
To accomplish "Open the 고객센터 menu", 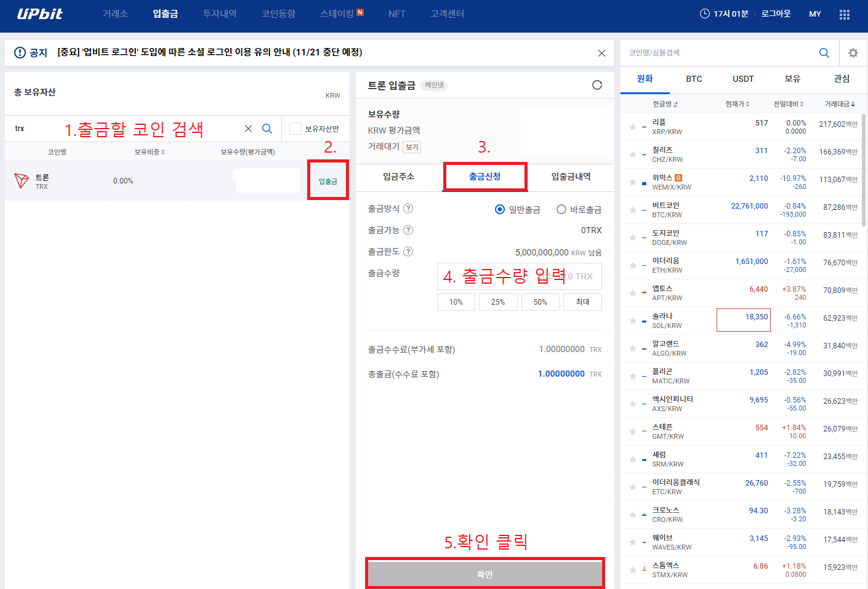I will [448, 14].
